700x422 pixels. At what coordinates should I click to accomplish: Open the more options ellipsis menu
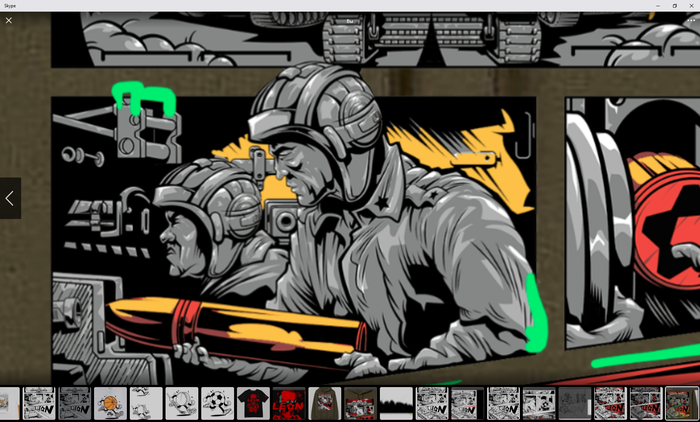click(690, 20)
